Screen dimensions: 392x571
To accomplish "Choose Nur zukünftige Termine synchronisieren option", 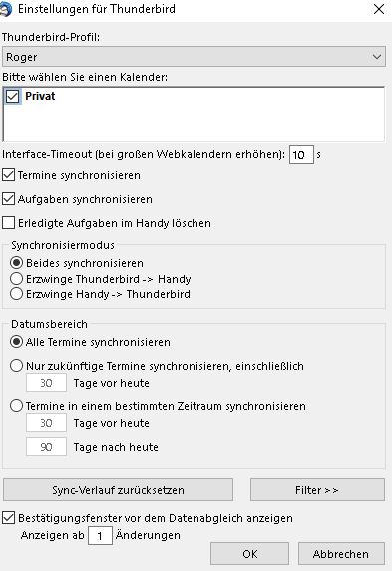I will point(16,366).
